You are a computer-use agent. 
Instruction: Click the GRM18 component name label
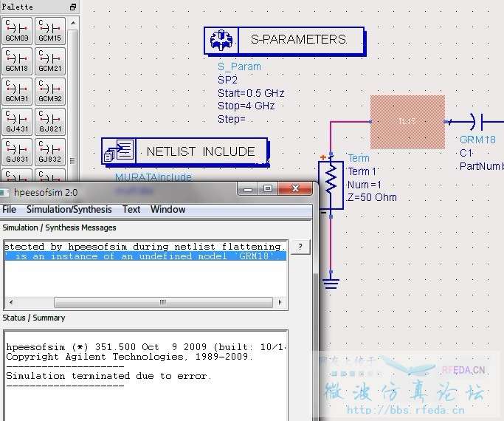(477, 140)
